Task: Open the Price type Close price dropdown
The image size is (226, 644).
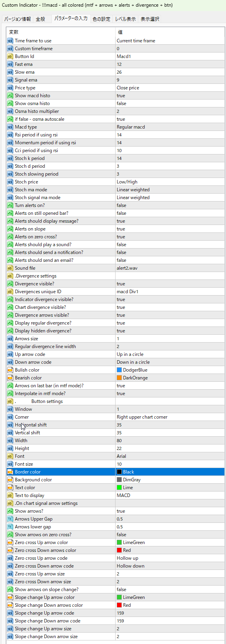Action: click(x=170, y=88)
